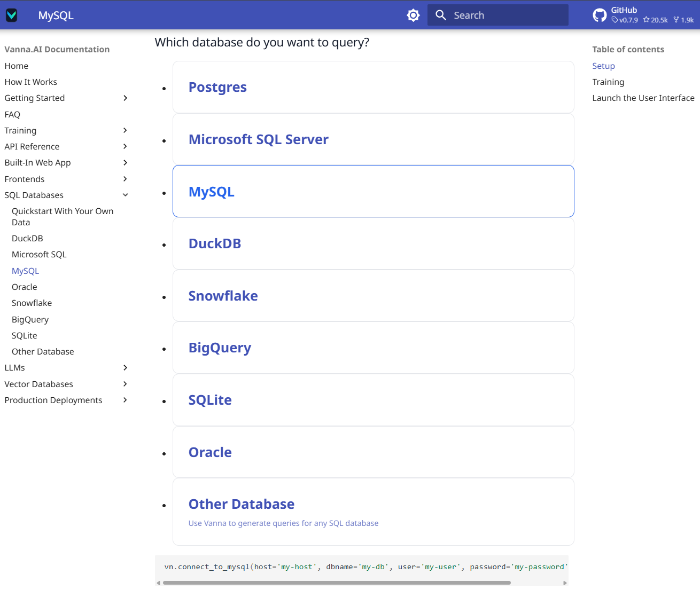Screen dimensions: 700x598
Task: Click the Vanna logo icon in header
Action: [x=11, y=15]
